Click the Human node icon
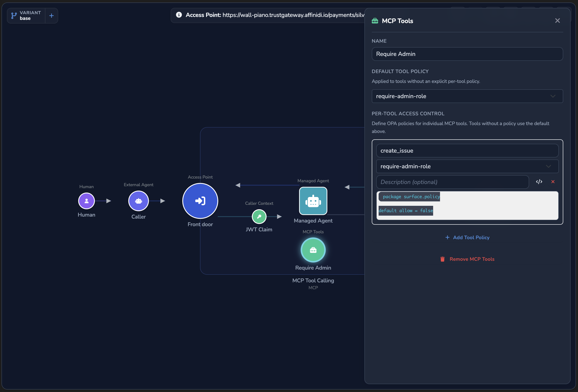This screenshot has width=578, height=392. [x=86, y=201]
